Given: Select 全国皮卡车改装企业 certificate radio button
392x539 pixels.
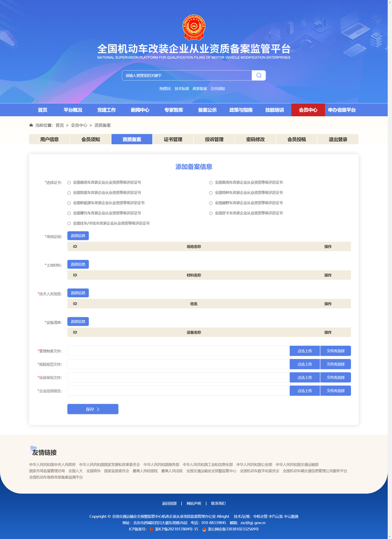Looking at the screenshot, I should pyautogui.click(x=211, y=213).
